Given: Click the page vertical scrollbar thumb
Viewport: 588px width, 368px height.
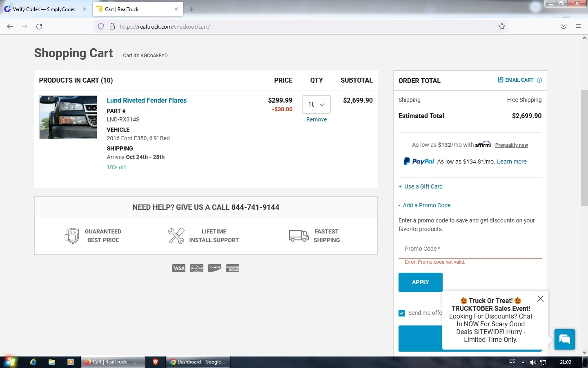Looking at the screenshot, I should click(x=584, y=148).
